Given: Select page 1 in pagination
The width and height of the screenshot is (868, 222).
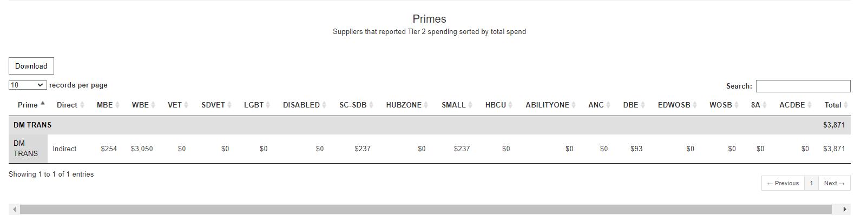Looking at the screenshot, I should (811, 183).
